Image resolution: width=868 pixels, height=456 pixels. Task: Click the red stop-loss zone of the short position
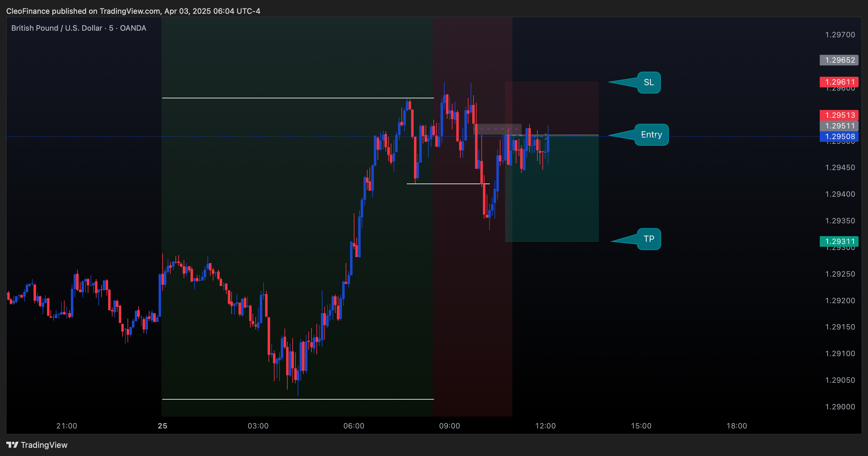552,108
